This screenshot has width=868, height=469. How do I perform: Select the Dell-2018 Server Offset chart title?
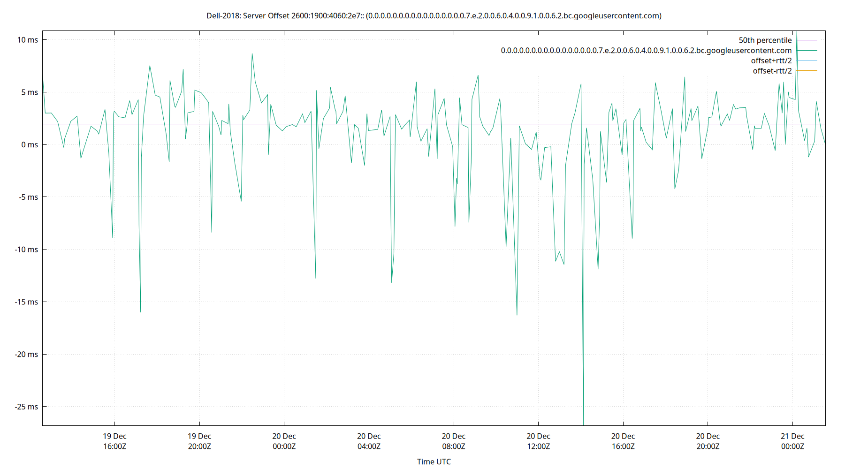pos(433,15)
